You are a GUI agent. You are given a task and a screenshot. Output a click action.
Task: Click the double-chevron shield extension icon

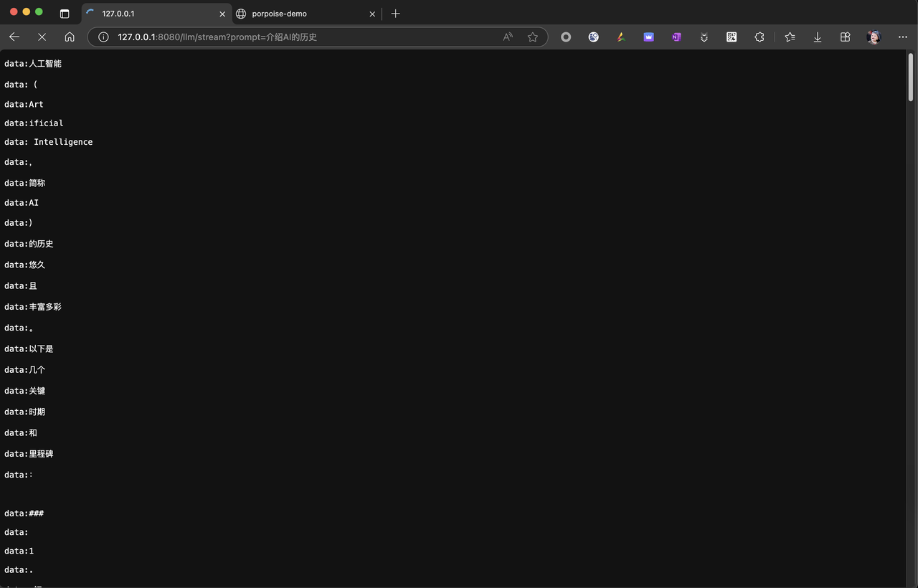704,37
